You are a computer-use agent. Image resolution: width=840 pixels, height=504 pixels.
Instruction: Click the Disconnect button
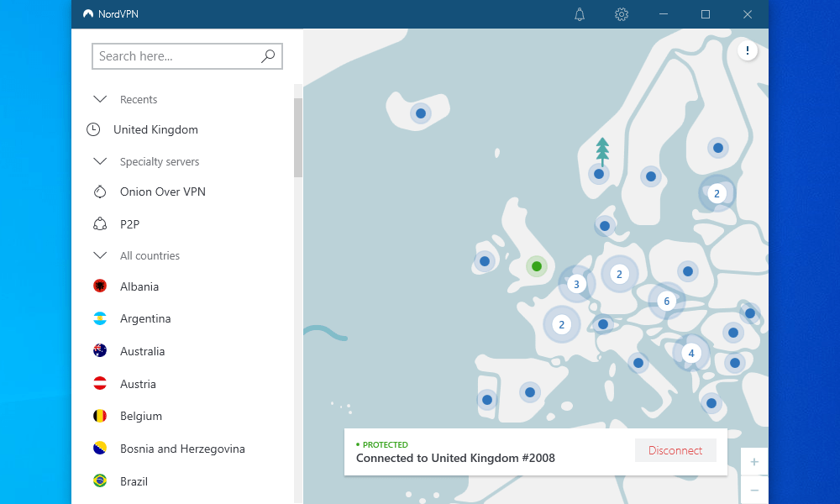pos(675,450)
